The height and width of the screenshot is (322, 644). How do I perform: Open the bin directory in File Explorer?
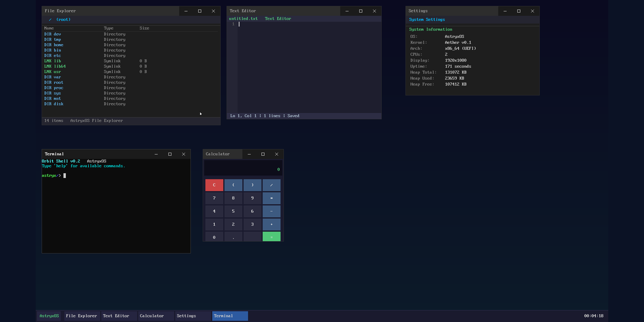[131, 50]
